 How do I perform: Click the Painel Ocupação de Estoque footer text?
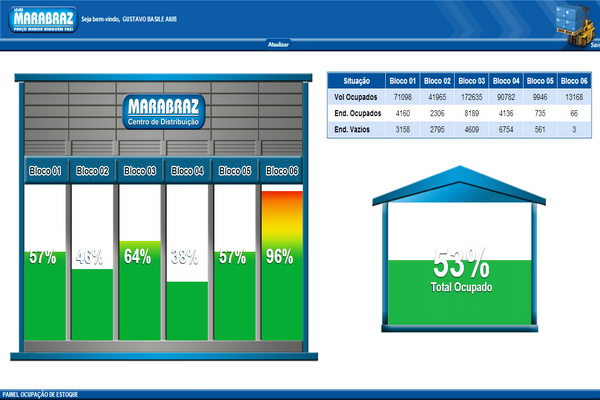click(40, 394)
